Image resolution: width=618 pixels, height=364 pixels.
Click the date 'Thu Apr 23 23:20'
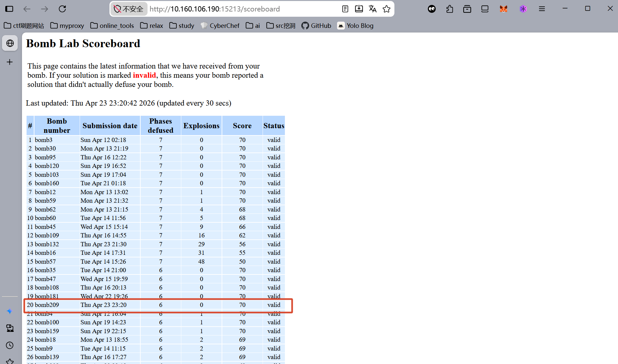104,305
